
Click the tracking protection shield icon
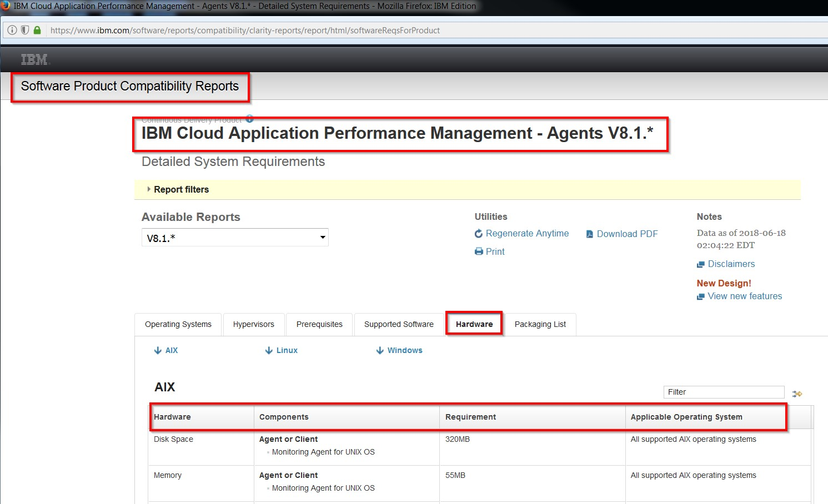pos(24,30)
